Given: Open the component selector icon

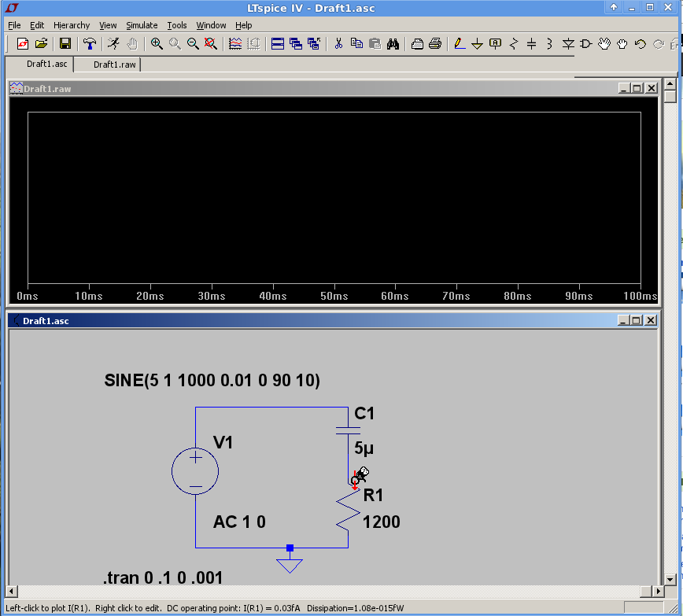Looking at the screenshot, I should click(586, 43).
